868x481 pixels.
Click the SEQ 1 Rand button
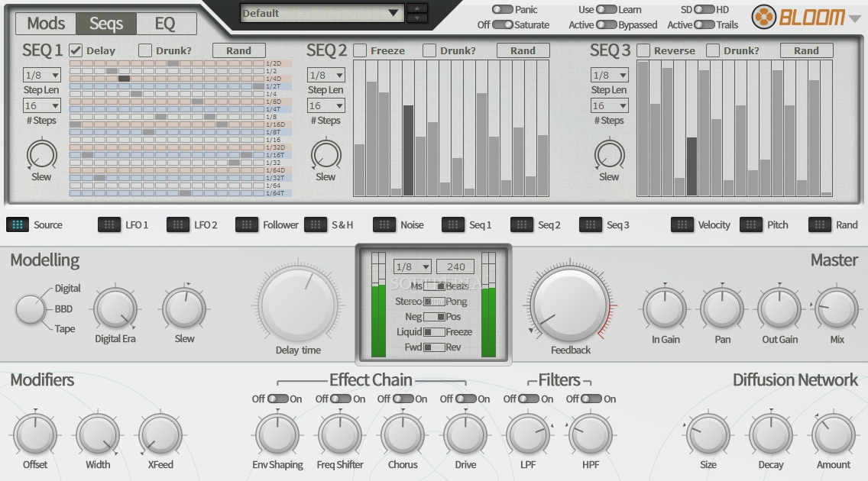click(x=238, y=50)
